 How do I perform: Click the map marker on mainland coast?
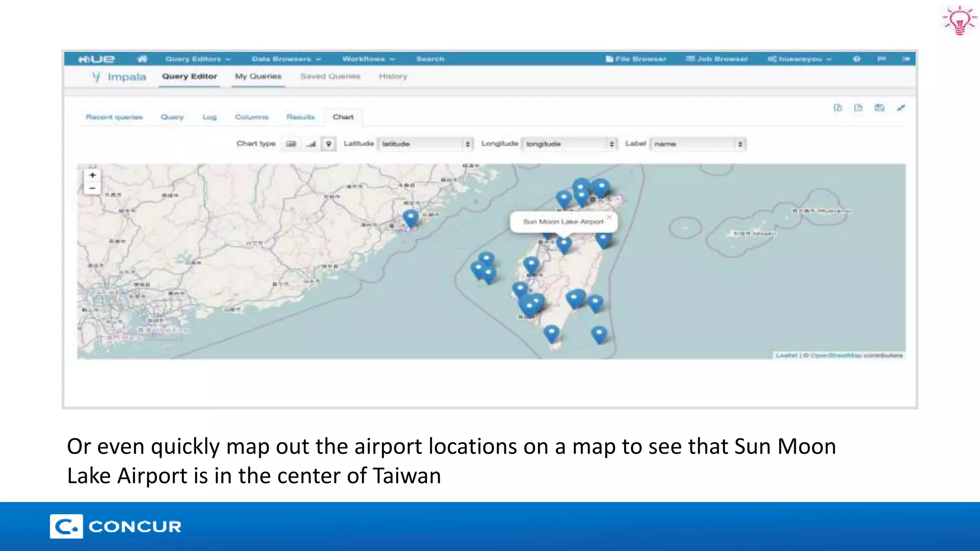411,218
